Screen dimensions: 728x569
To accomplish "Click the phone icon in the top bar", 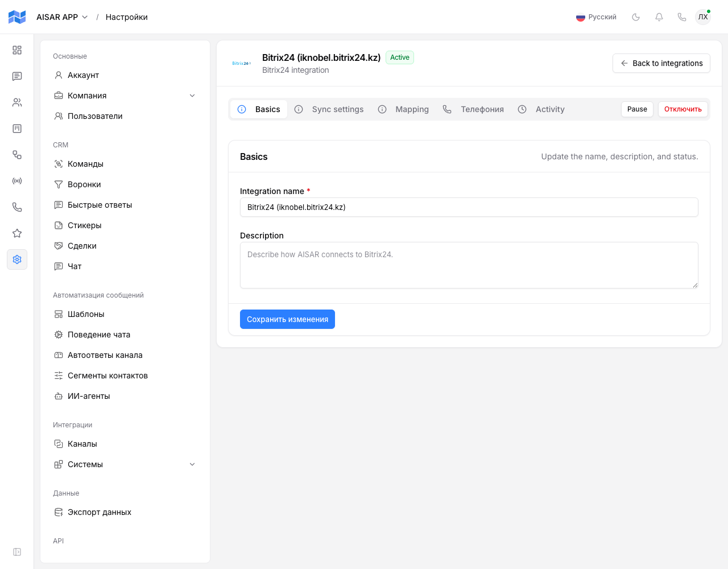I will [x=682, y=17].
